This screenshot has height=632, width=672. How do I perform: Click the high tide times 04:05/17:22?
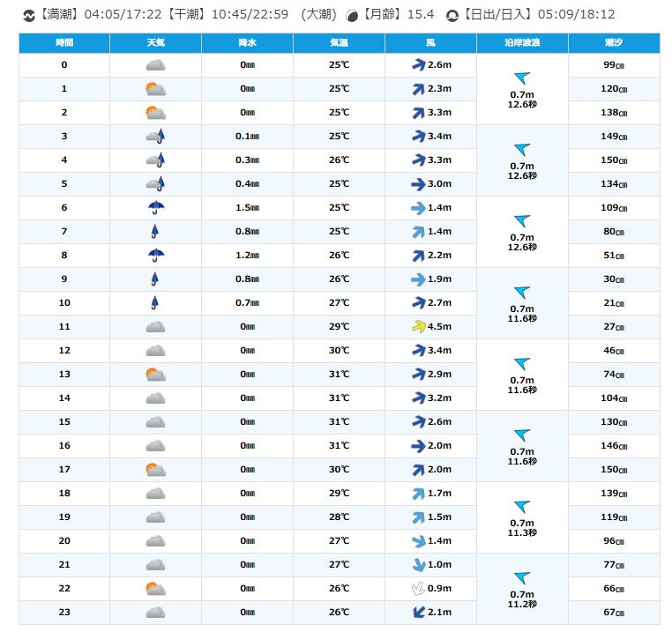pyautogui.click(x=123, y=15)
